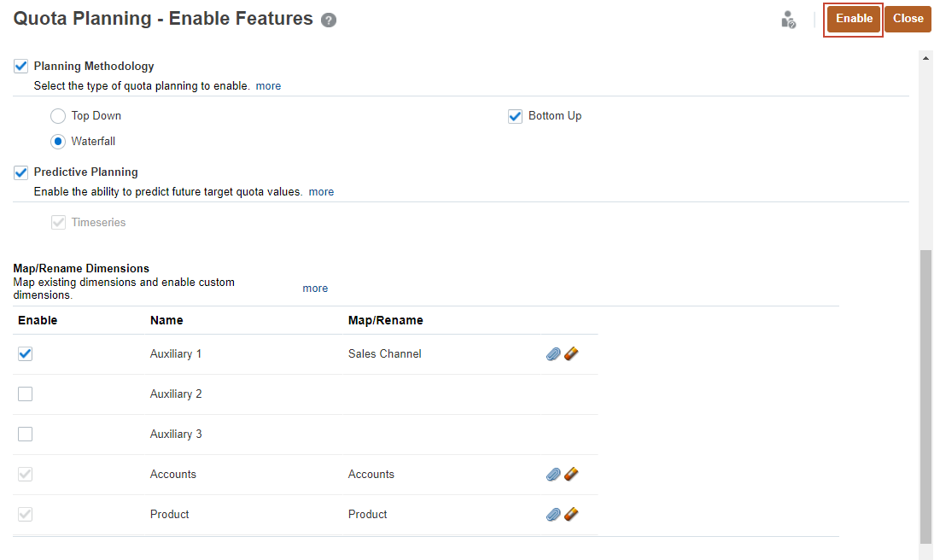Click the Enable button
The height and width of the screenshot is (560, 940).
coord(853,18)
